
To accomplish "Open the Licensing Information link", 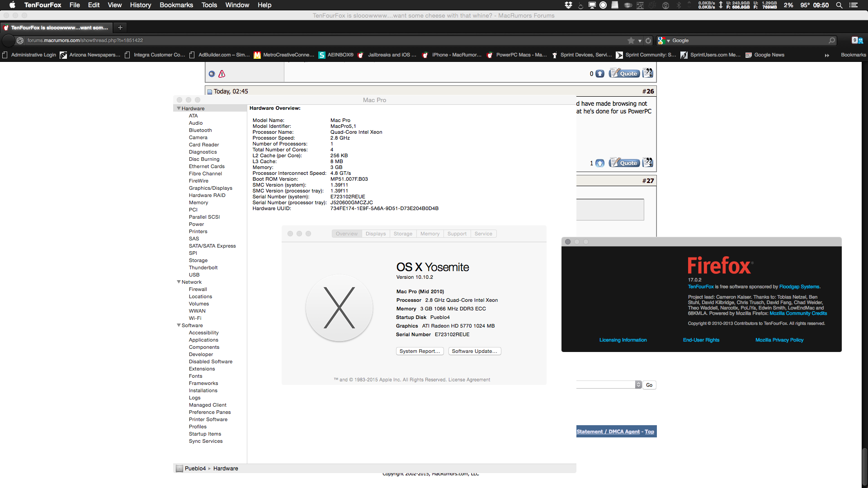I will [623, 340].
